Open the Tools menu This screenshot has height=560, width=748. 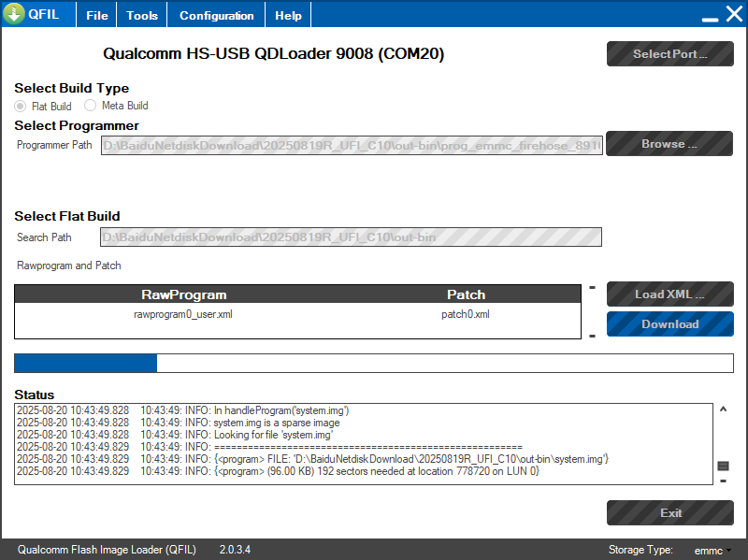pyautogui.click(x=142, y=16)
